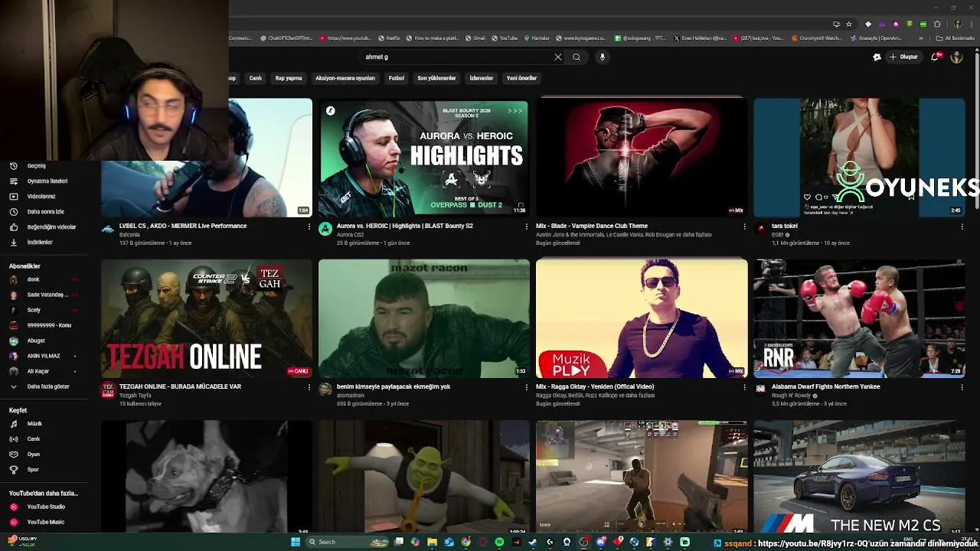Open AKIN YILMAZ subscription channel

(44, 356)
